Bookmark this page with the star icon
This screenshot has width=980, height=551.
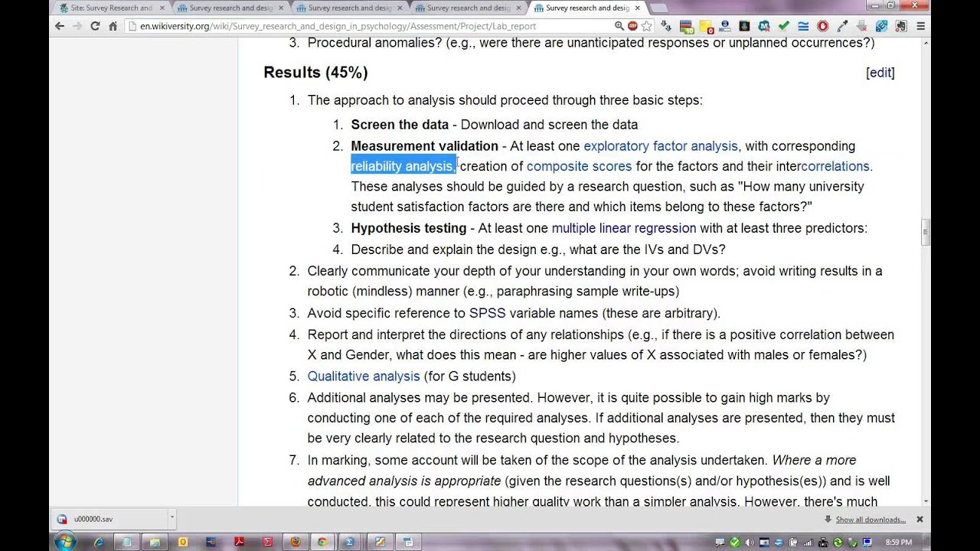(646, 26)
